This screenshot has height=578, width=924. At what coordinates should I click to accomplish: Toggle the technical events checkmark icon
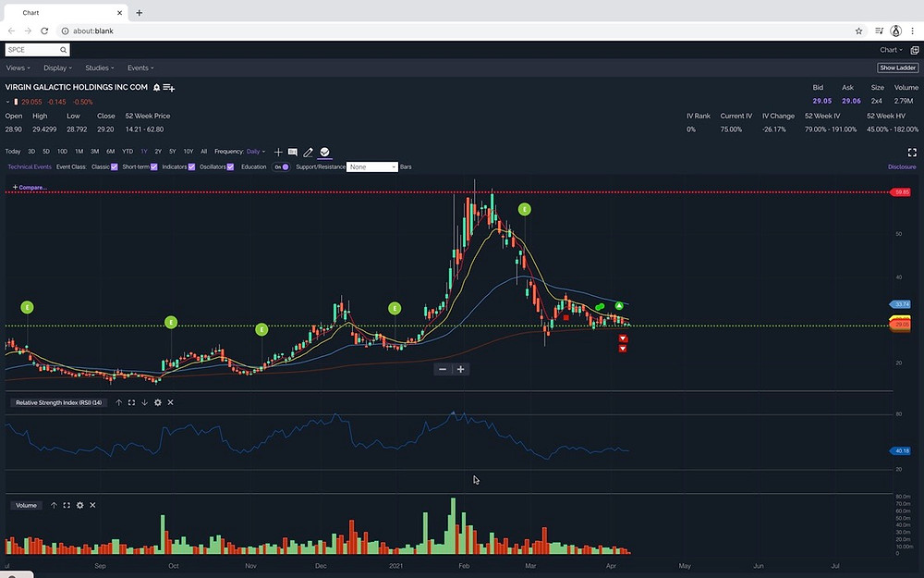coord(324,152)
